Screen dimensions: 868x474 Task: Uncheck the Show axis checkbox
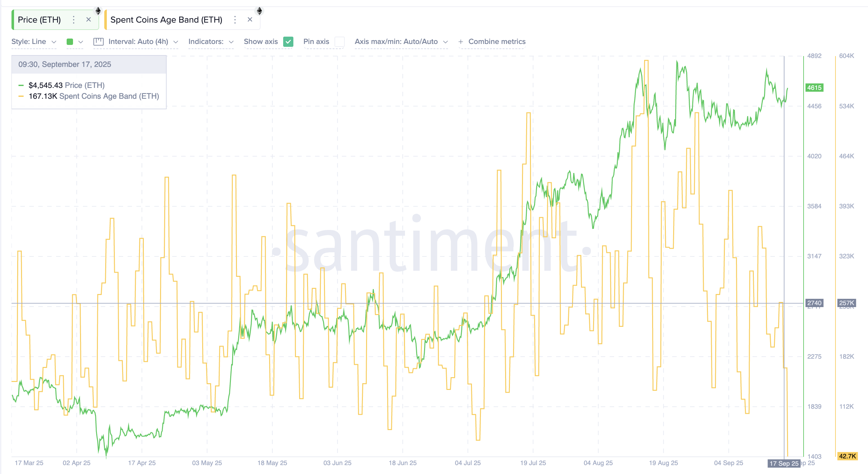click(x=288, y=42)
